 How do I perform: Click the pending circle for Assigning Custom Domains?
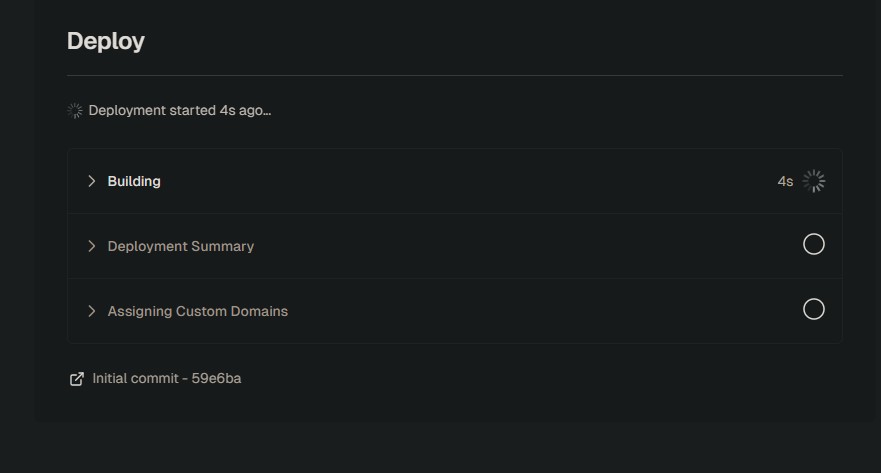pos(814,310)
